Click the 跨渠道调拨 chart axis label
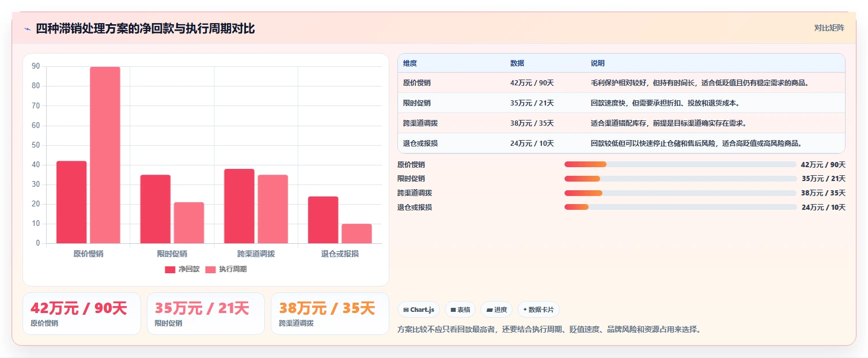 (x=256, y=254)
